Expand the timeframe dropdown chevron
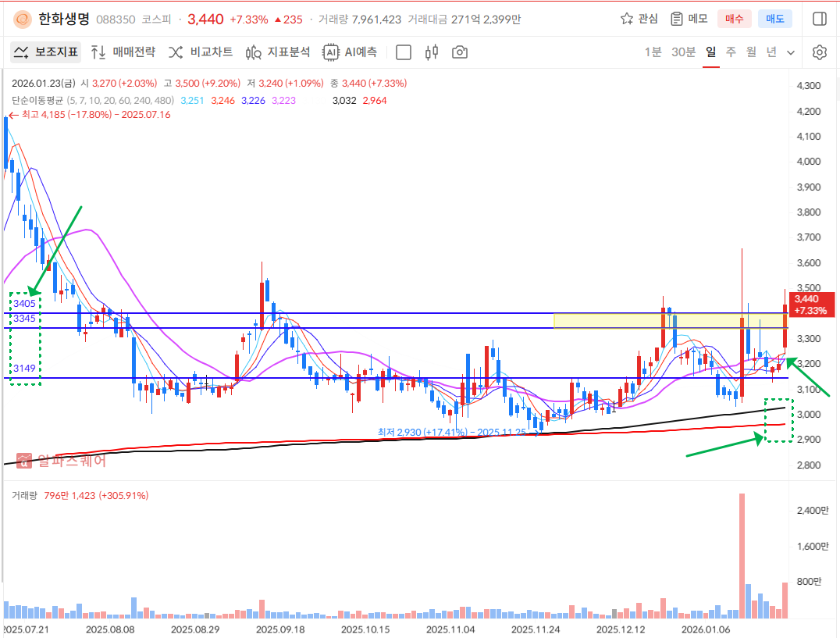The image size is (840, 638). [x=791, y=52]
